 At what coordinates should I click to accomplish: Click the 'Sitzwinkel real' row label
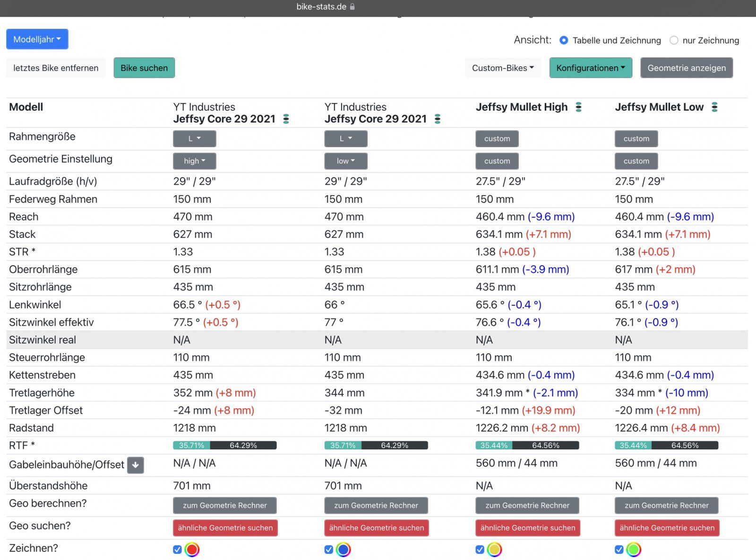click(x=43, y=340)
